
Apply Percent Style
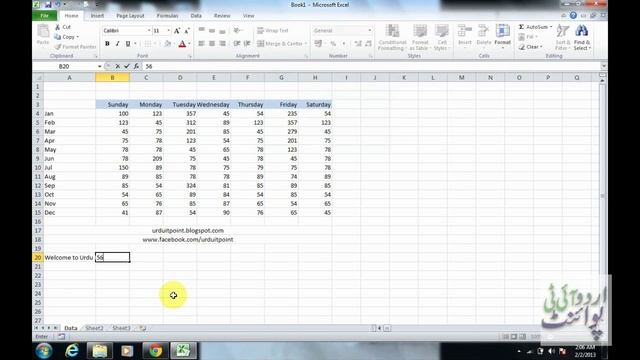(x=333, y=44)
